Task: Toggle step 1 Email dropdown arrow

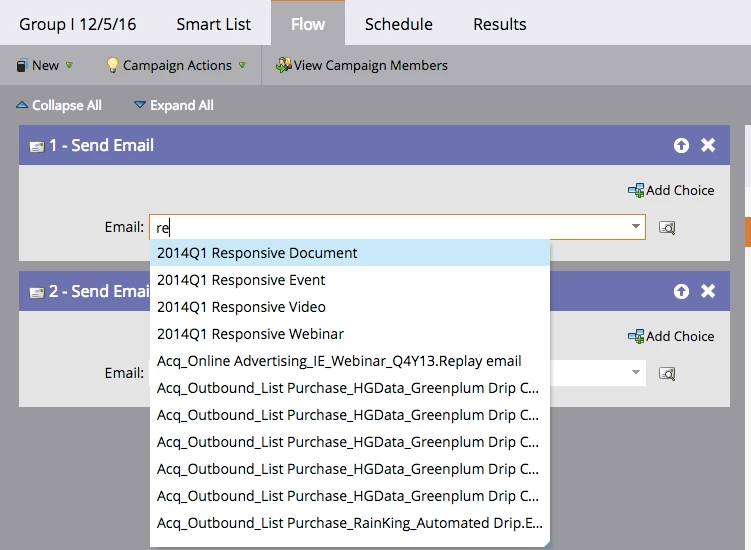Action: pos(636,227)
